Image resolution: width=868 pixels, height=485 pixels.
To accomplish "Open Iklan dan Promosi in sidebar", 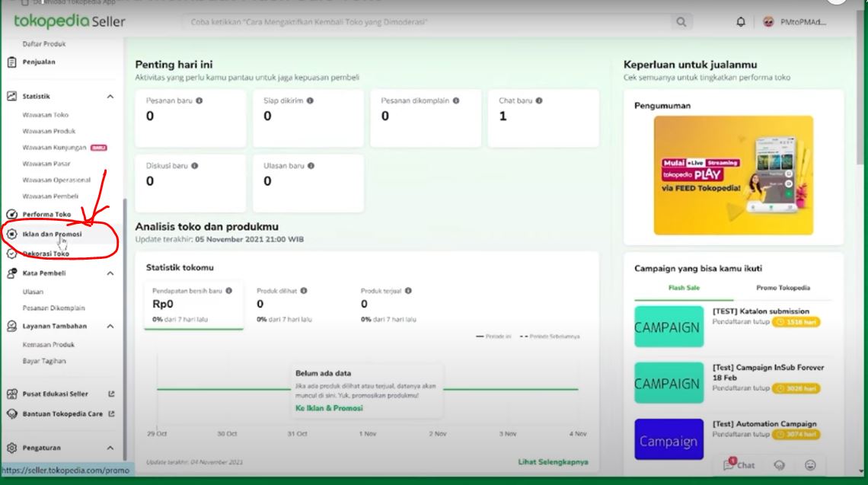I will pyautogui.click(x=52, y=235).
